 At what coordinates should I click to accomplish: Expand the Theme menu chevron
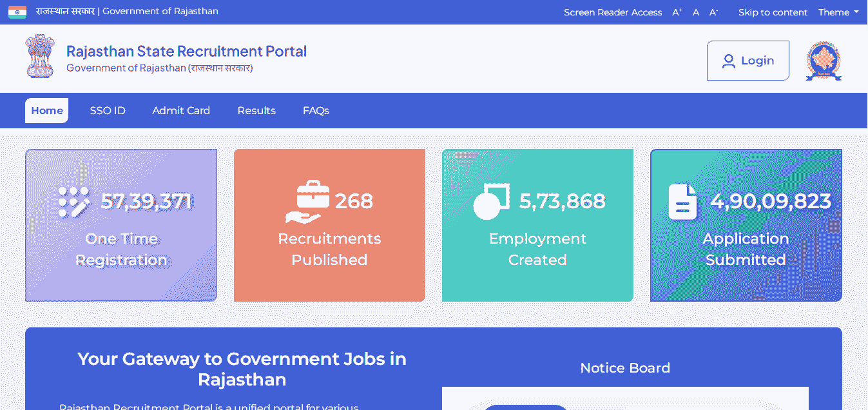click(856, 12)
